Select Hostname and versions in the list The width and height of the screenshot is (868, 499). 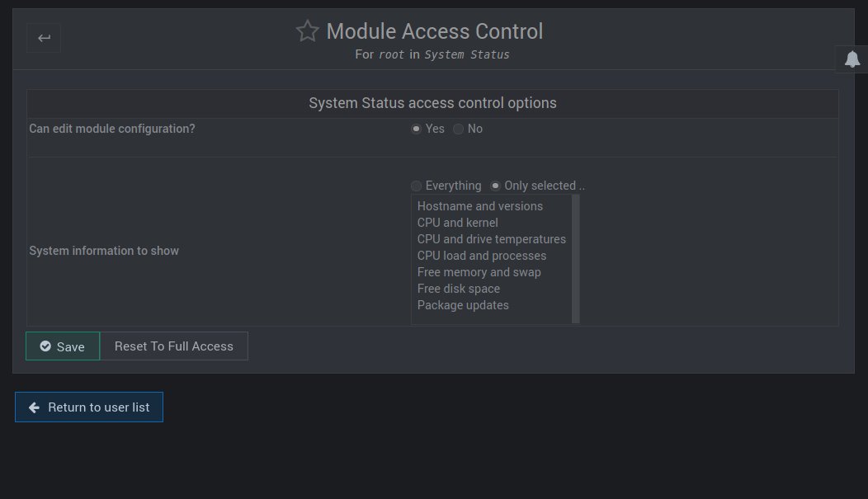tap(480, 206)
